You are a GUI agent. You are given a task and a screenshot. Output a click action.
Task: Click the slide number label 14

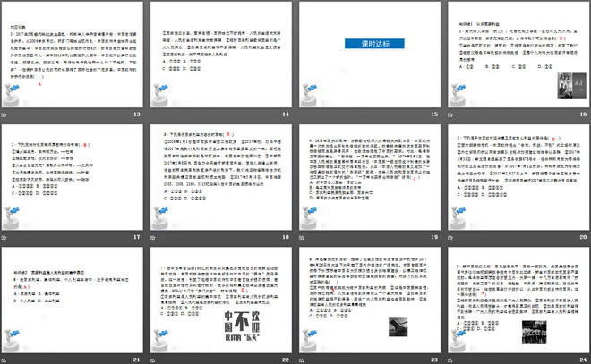[x=286, y=114]
